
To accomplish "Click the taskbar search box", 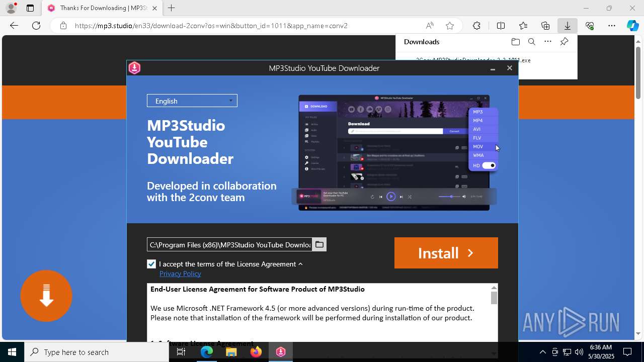I will tap(97, 352).
